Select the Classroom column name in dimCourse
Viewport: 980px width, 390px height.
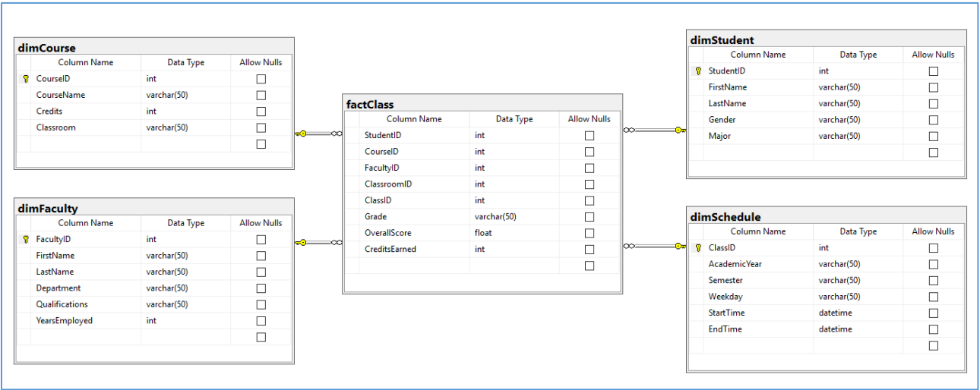56,128
